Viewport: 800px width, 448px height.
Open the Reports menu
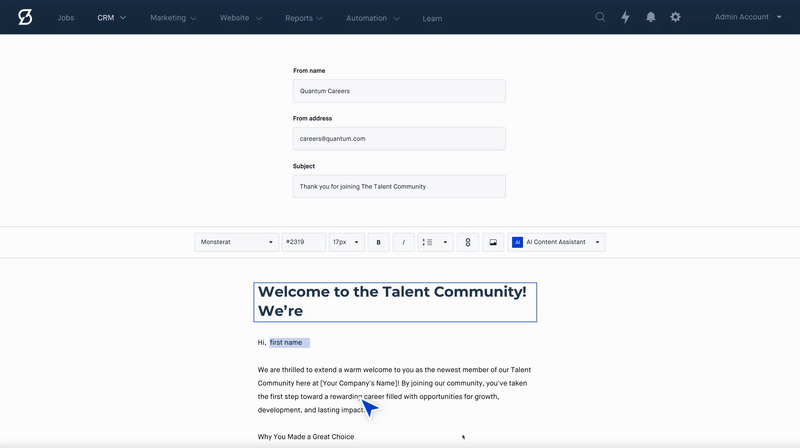pyautogui.click(x=304, y=18)
